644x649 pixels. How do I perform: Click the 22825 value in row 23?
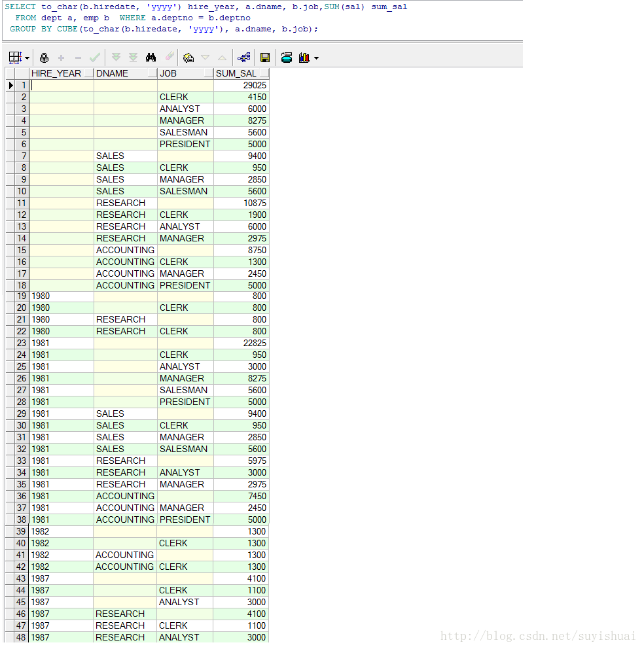tap(241, 343)
